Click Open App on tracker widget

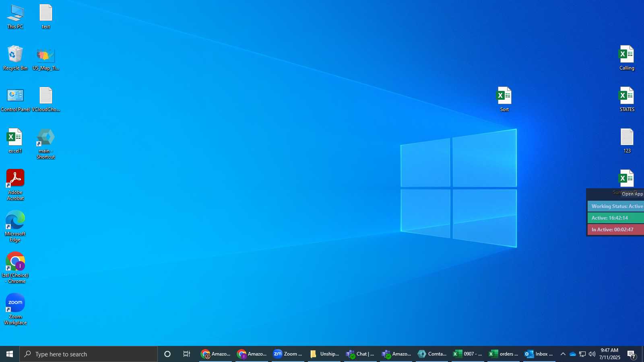(x=632, y=194)
